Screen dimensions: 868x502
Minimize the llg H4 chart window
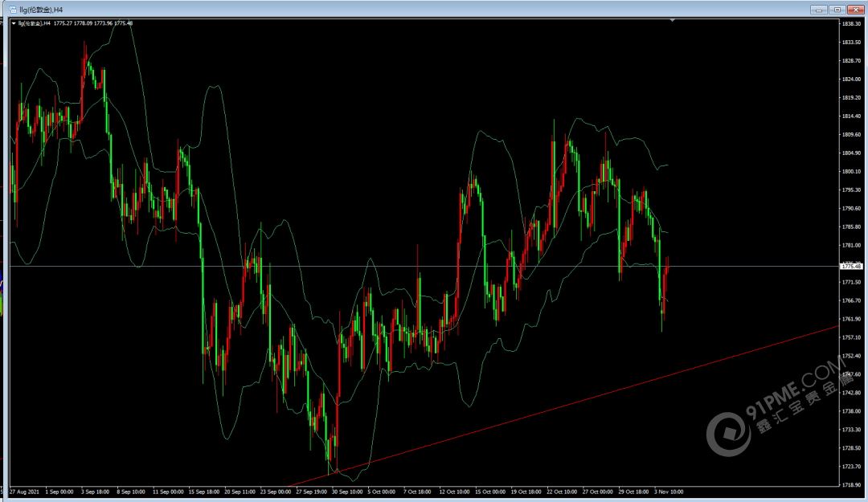818,10
